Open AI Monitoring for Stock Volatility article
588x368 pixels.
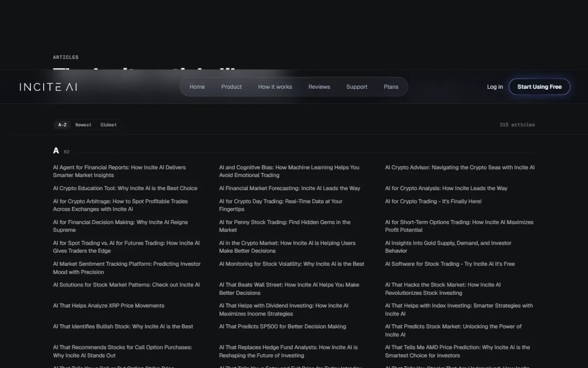(291, 264)
